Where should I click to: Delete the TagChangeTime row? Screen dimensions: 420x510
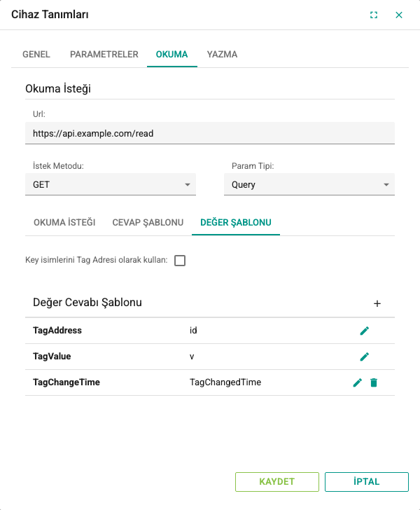(374, 382)
